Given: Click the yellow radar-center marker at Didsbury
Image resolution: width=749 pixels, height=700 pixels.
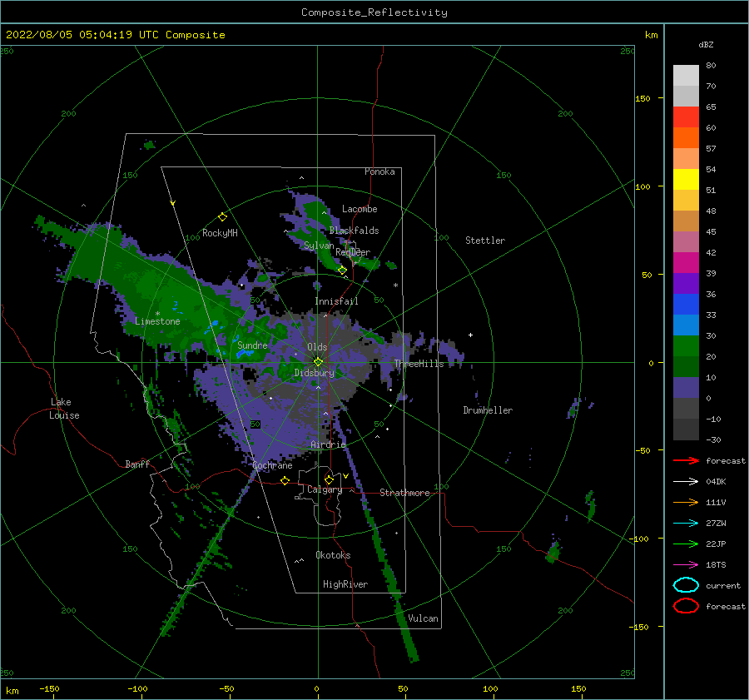Looking at the screenshot, I should click(318, 362).
